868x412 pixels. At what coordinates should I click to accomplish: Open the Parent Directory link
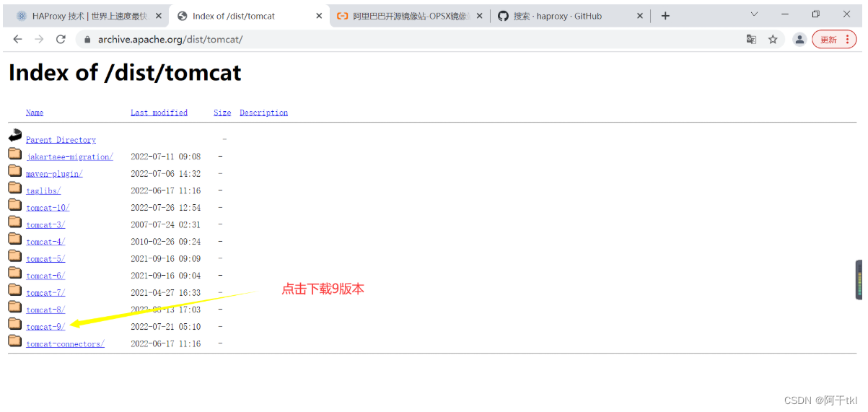61,140
